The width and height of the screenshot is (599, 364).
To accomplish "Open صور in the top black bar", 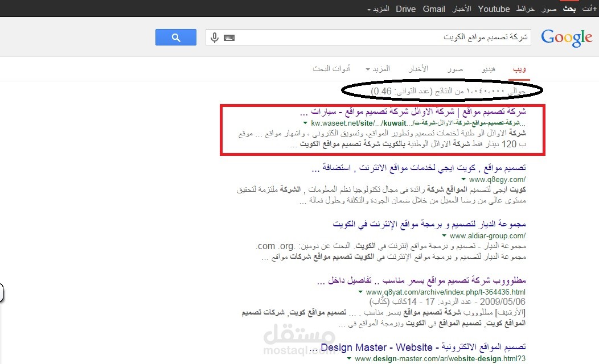I will pos(549,9).
